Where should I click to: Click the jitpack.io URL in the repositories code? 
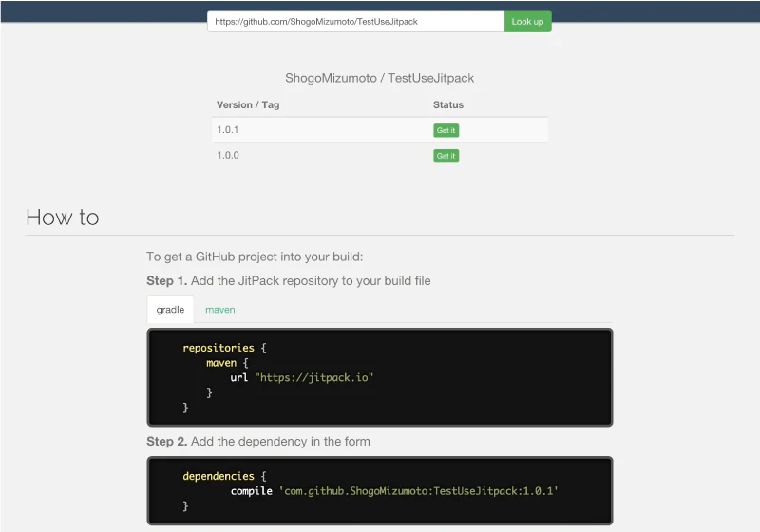click(x=314, y=377)
